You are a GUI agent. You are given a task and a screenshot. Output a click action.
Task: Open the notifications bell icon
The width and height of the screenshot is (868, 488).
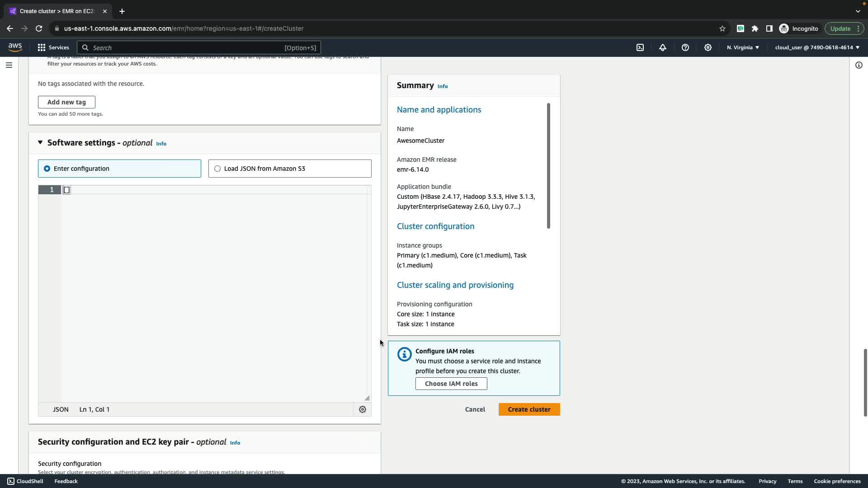click(663, 47)
